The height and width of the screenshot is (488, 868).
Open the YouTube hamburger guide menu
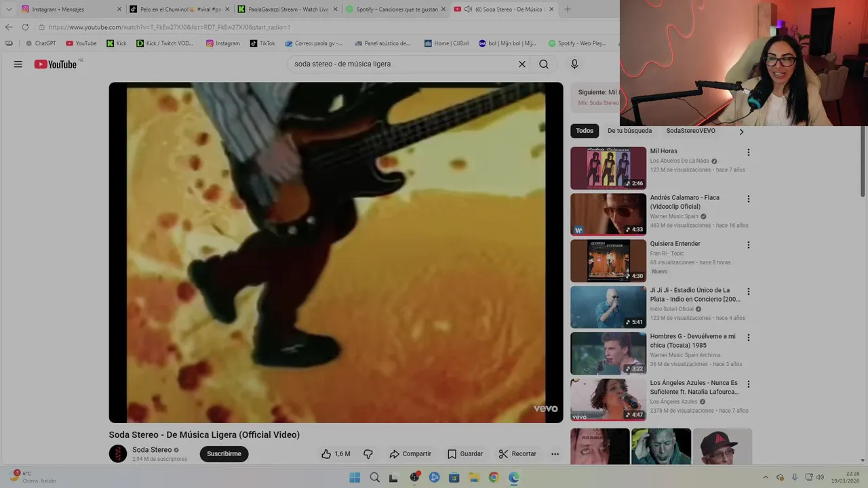coord(18,64)
